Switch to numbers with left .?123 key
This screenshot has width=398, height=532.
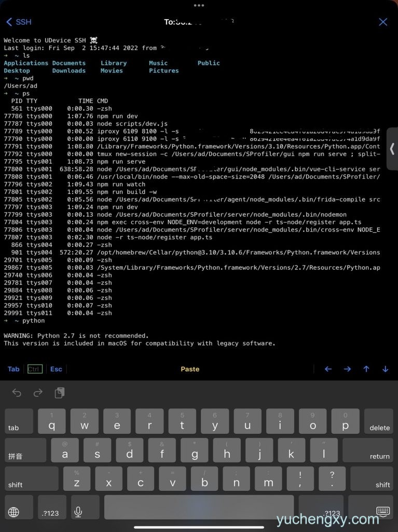tap(50, 512)
